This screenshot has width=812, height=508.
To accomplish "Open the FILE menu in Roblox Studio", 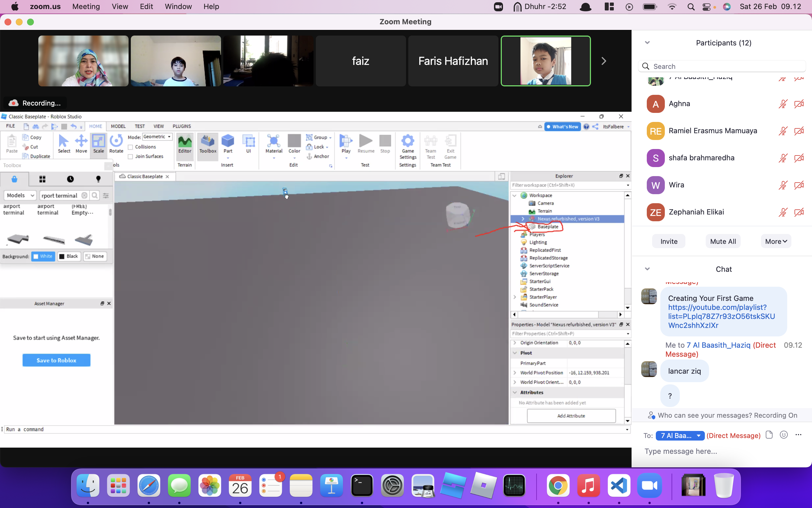I will (10, 126).
